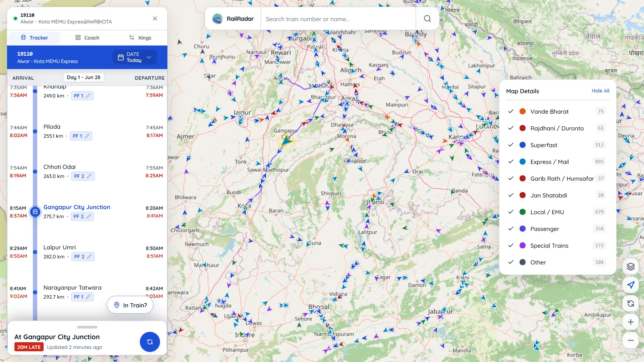The height and width of the screenshot is (362, 644).
Task: Click the Bhopal city label on map
Action: [319, 307]
